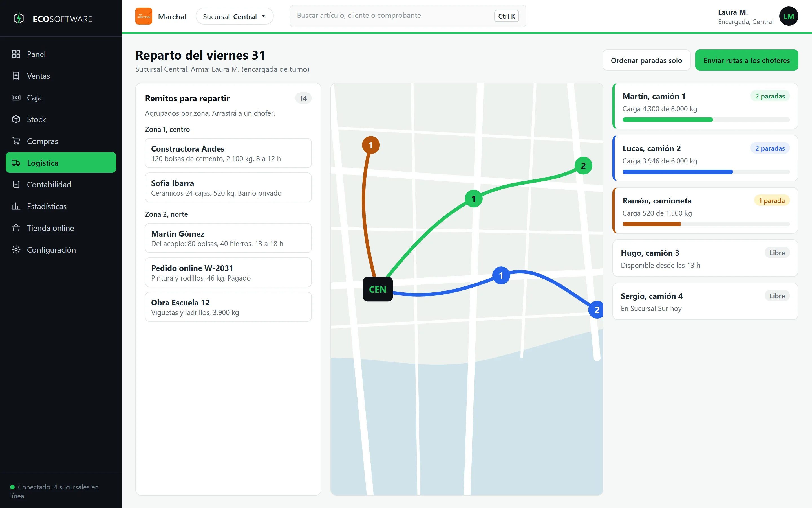The image size is (812, 508).
Task: Click the Ventas receipt icon
Action: (16, 76)
